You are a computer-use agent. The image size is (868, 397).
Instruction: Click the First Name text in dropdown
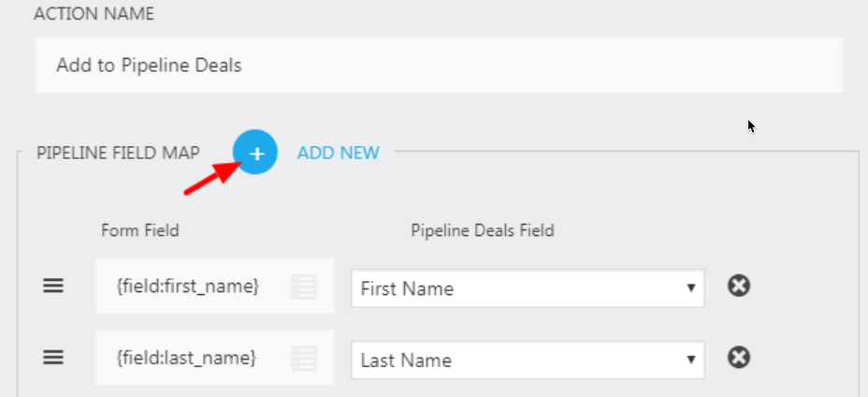click(x=407, y=288)
